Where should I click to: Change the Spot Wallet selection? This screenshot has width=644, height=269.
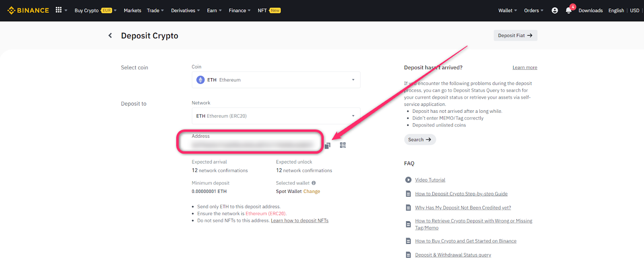pyautogui.click(x=312, y=191)
